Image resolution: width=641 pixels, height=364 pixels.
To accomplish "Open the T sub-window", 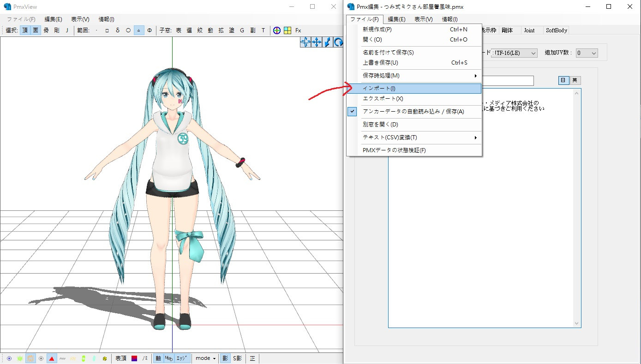I will (x=264, y=30).
